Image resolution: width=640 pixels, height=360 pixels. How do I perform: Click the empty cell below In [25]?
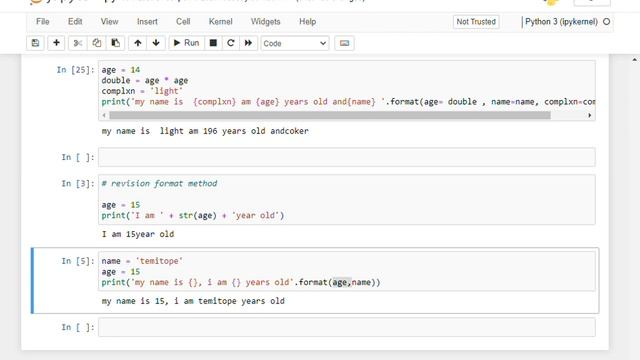(x=347, y=157)
